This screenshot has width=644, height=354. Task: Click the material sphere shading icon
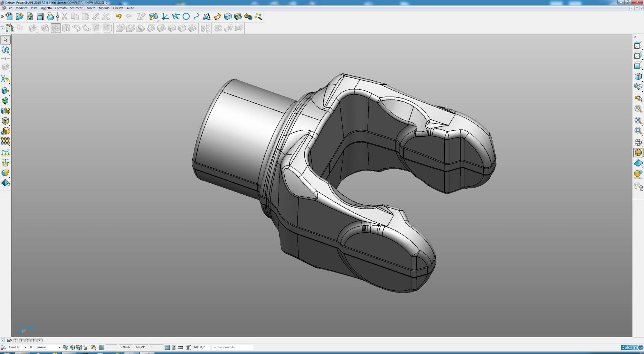[638, 174]
